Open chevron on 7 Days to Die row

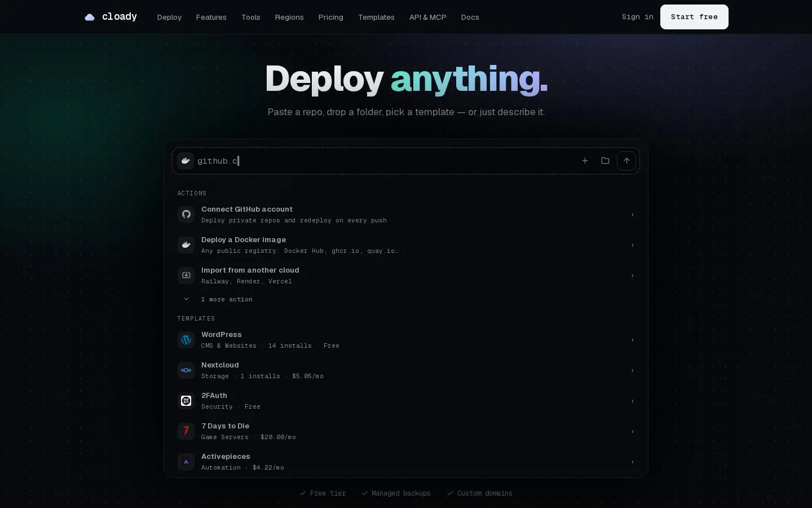coord(632,431)
